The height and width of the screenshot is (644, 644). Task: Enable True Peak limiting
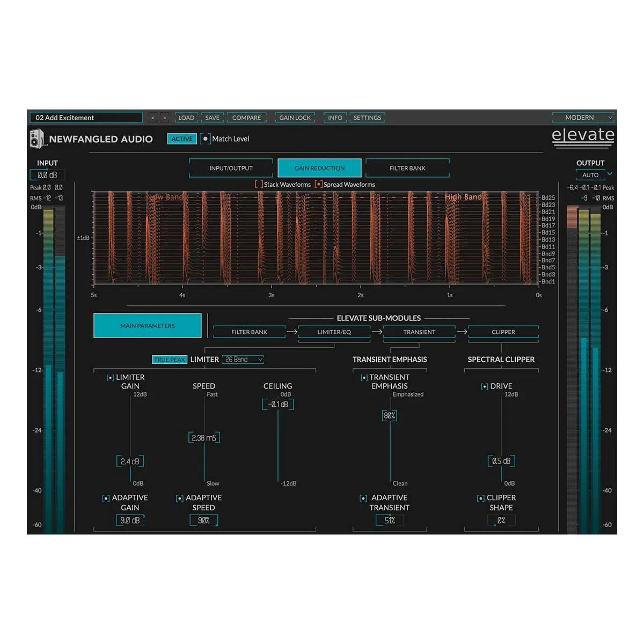[169, 359]
